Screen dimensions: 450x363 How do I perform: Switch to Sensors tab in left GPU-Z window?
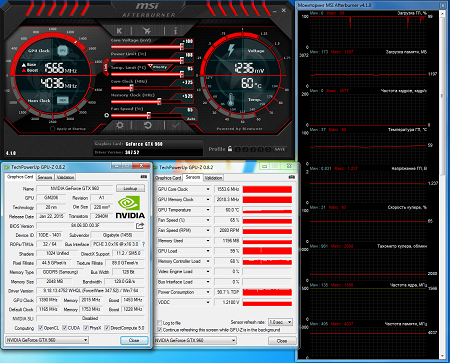(x=45, y=177)
